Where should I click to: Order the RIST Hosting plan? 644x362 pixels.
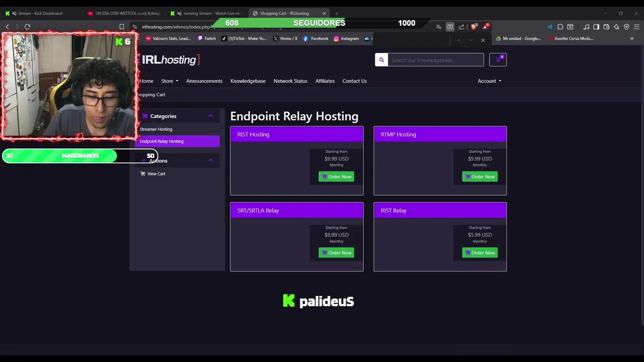point(336,176)
